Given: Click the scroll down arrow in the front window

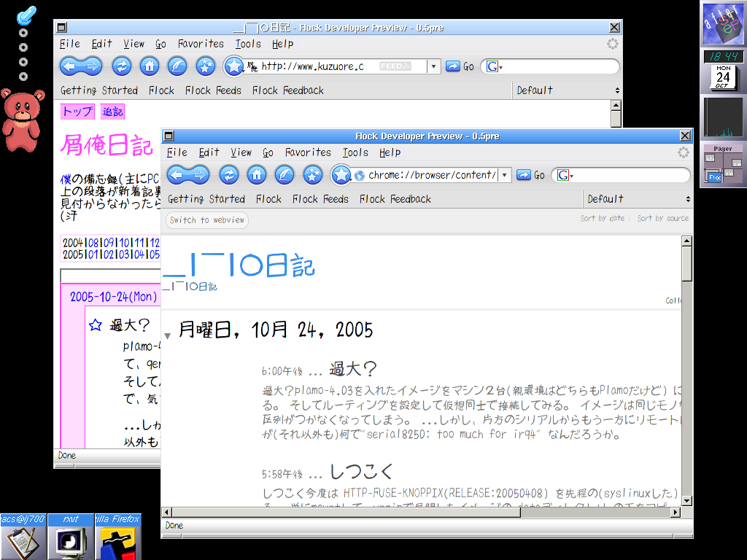Looking at the screenshot, I should point(686,500).
